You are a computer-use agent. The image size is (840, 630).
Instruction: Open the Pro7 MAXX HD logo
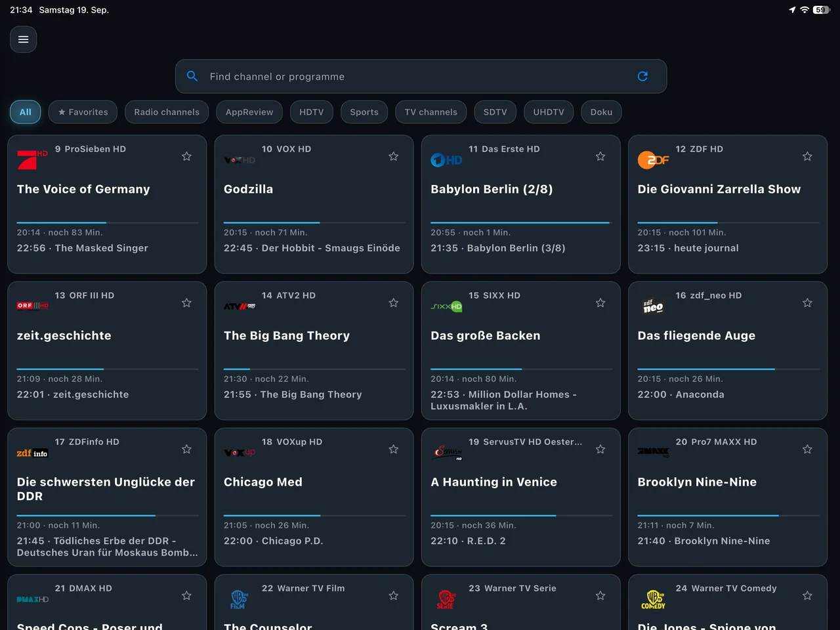click(x=653, y=452)
